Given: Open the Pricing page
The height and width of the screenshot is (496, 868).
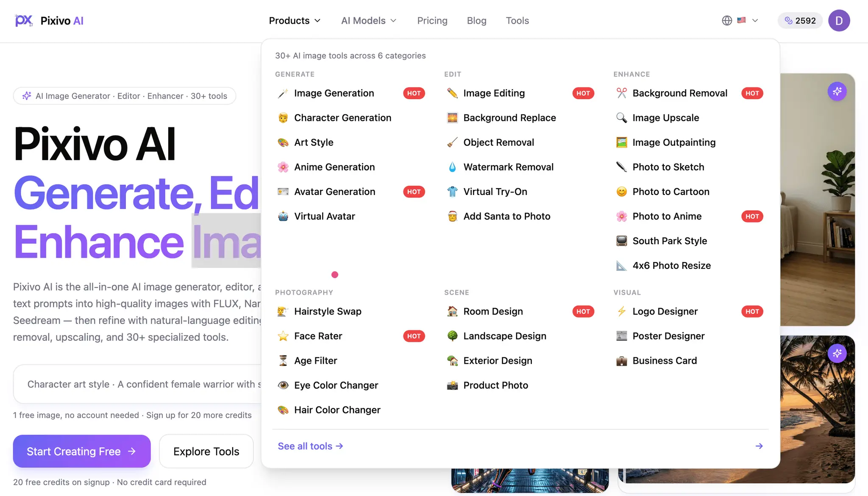Looking at the screenshot, I should (x=432, y=20).
